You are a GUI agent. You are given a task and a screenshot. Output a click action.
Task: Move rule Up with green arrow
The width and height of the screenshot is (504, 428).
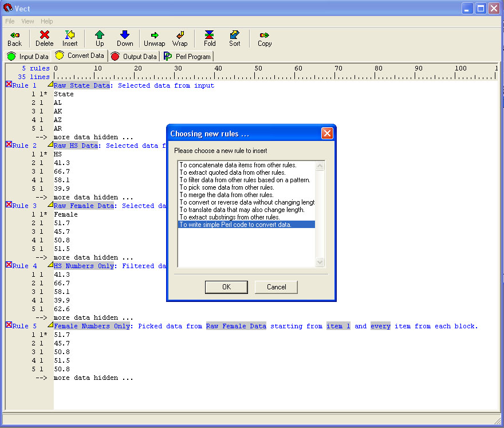[100, 39]
